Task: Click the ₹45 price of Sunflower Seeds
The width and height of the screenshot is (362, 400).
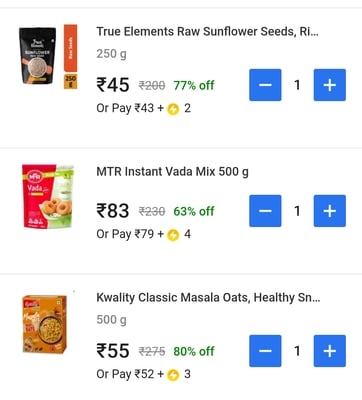Action: (113, 85)
